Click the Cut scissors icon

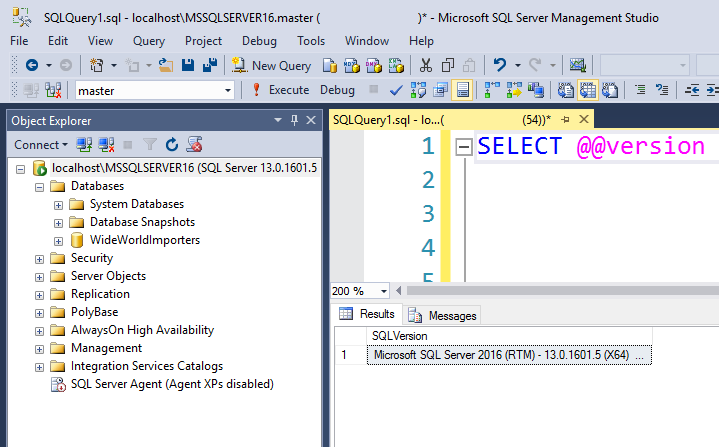pos(426,66)
